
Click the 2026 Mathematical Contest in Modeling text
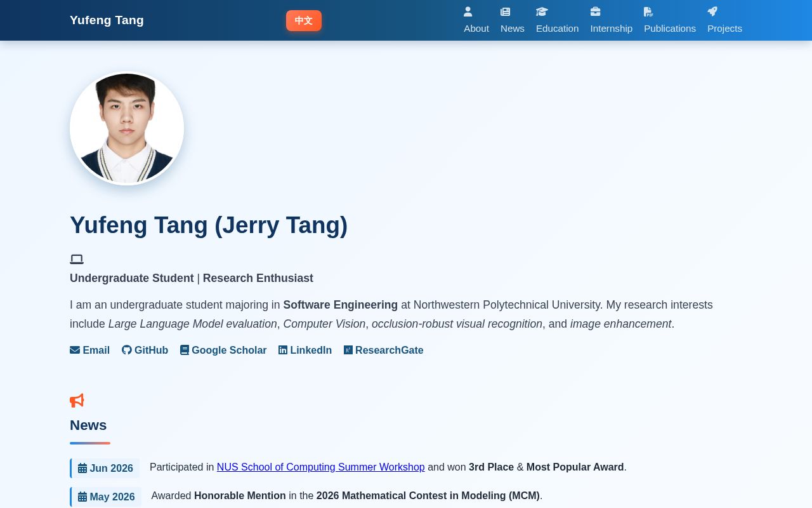(428, 496)
